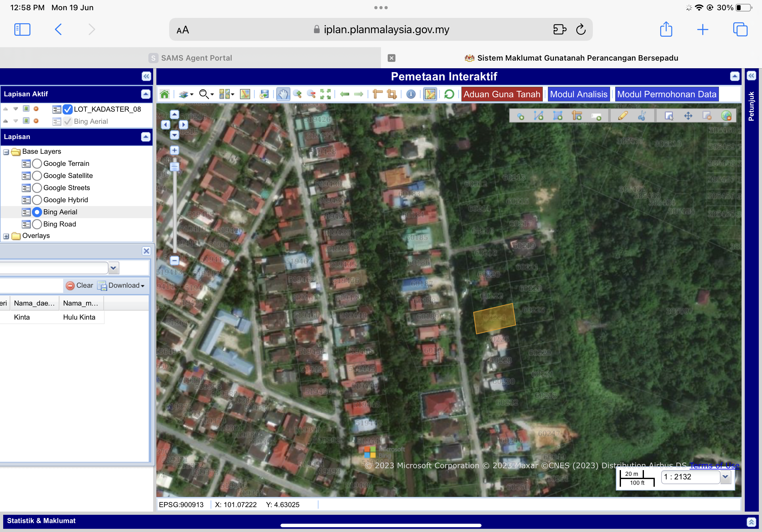Click the ruler measure tool

(377, 94)
